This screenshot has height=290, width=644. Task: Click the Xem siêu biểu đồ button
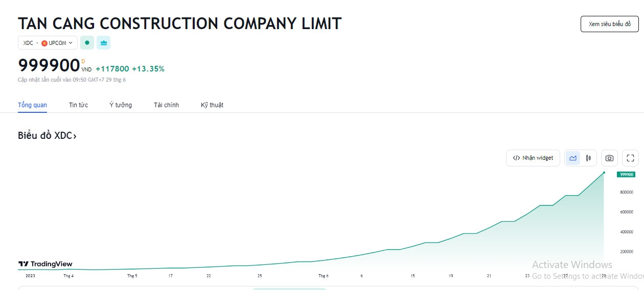[x=610, y=24]
